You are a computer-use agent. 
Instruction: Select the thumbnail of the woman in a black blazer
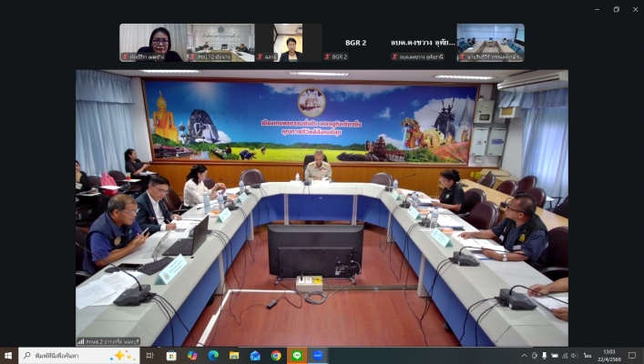point(289,43)
